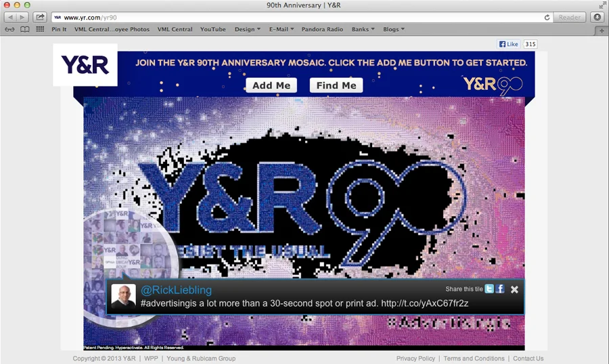Image resolution: width=609 pixels, height=364 pixels.
Task: Show bookmarks with the open book icon
Action: coord(25,29)
